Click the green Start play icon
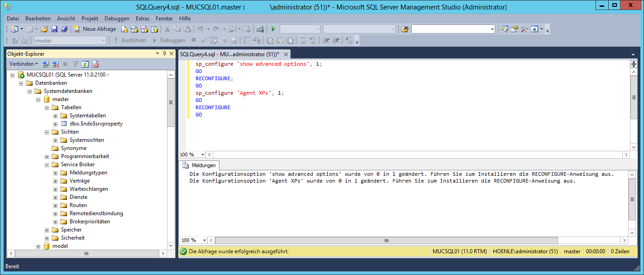 coord(273,29)
